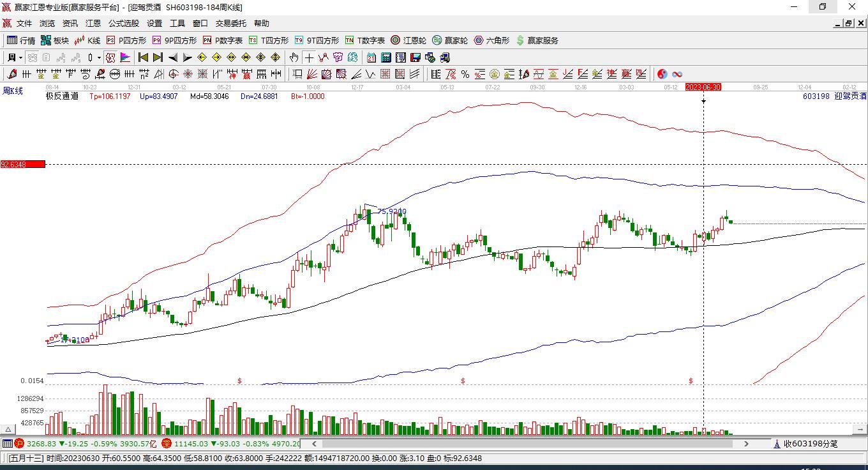Click the floppy disk save icon

pos(415,57)
